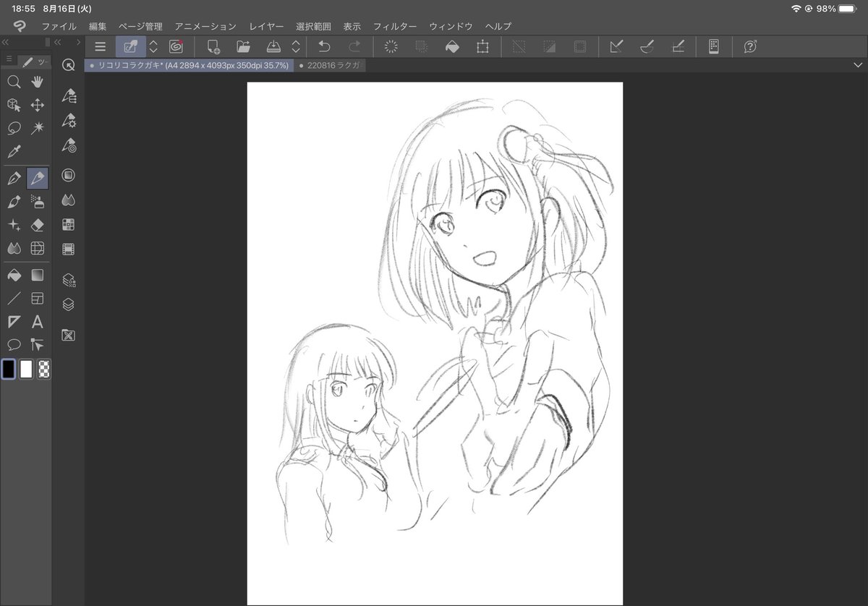Select the Fill bucket tool in tool palette
Viewport: 868px width, 606px height.
point(14,275)
